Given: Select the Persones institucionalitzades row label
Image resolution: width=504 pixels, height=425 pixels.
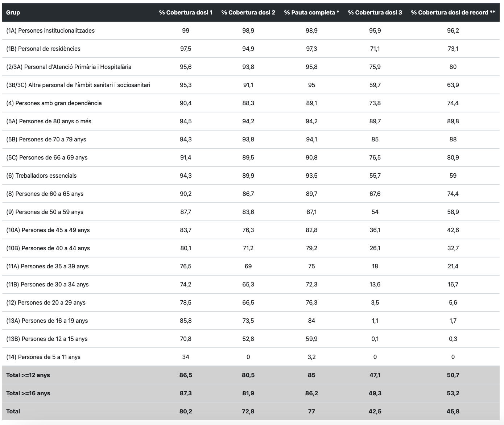Looking at the screenshot, I should tap(50, 30).
